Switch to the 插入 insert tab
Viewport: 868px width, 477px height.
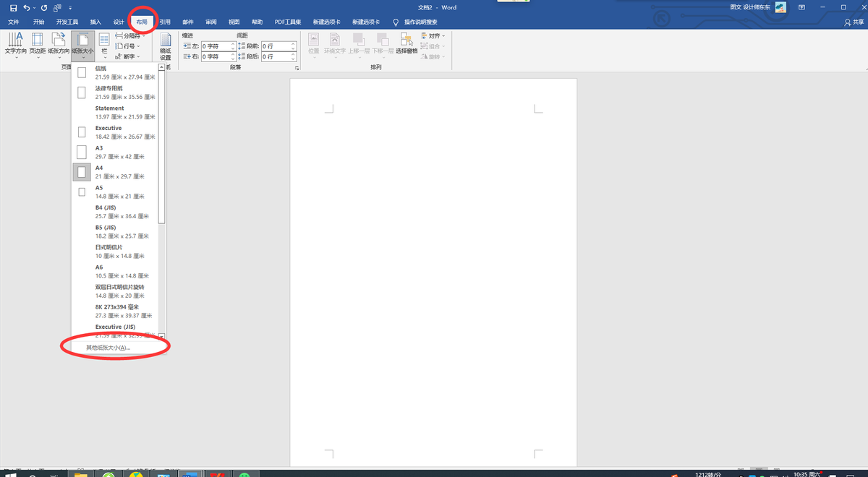pyautogui.click(x=95, y=22)
